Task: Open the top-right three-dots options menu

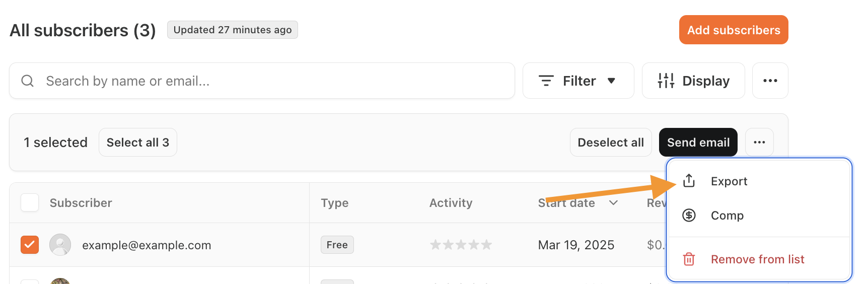Action: [x=770, y=81]
